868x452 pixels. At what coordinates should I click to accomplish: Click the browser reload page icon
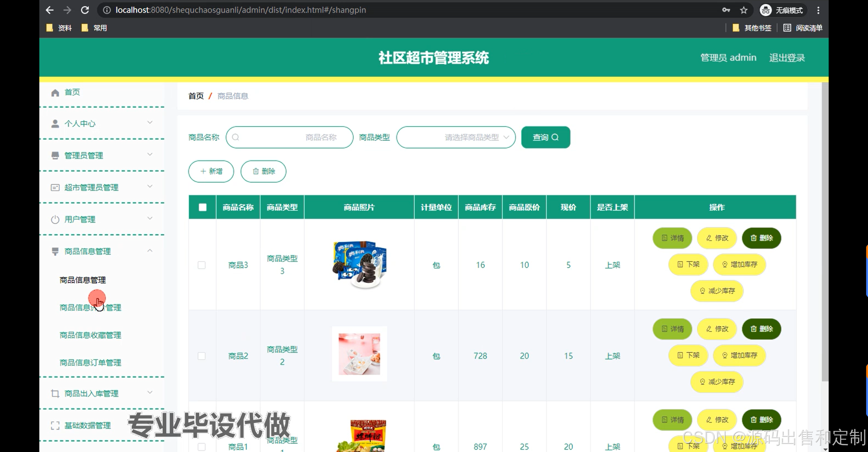point(85,10)
